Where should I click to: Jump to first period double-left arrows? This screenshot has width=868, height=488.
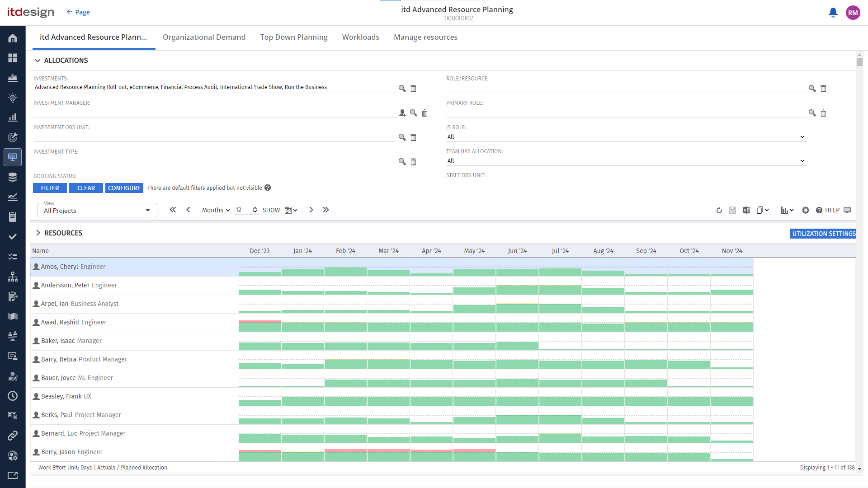click(x=173, y=210)
